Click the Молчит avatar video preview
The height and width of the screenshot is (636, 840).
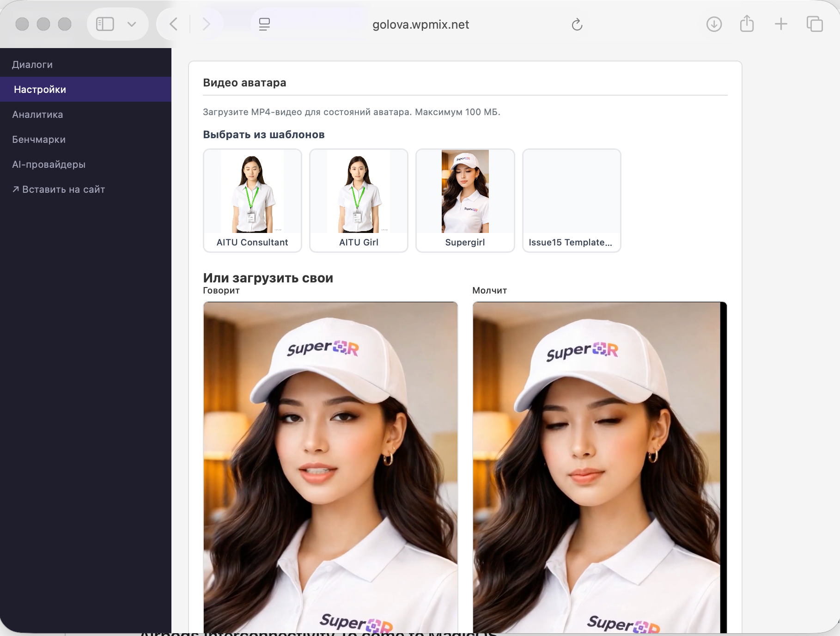[x=600, y=467]
